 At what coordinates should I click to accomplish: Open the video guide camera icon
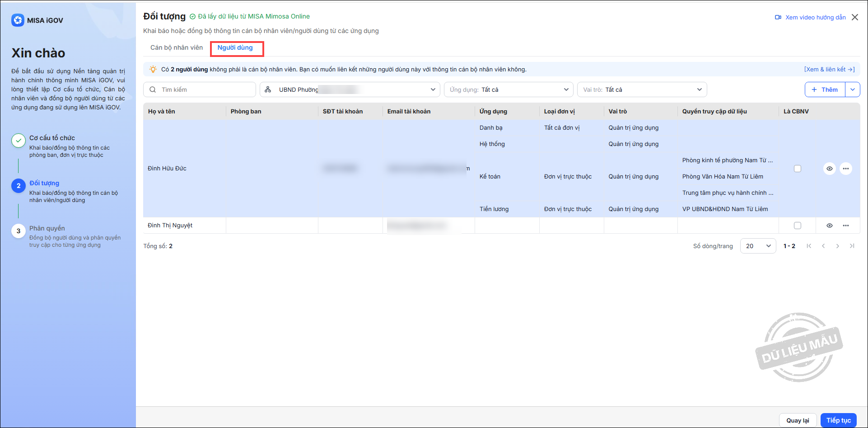(778, 17)
